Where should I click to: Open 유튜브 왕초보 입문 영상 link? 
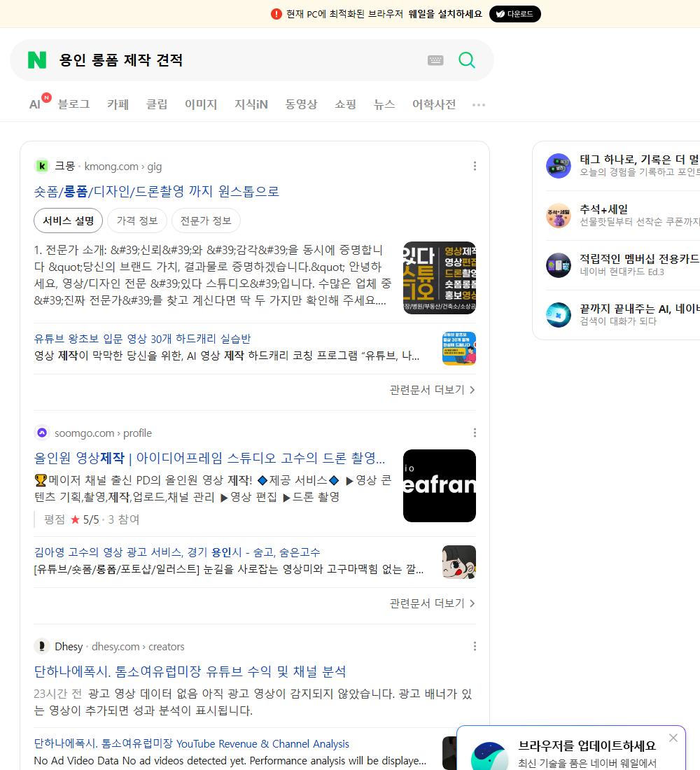[143, 338]
